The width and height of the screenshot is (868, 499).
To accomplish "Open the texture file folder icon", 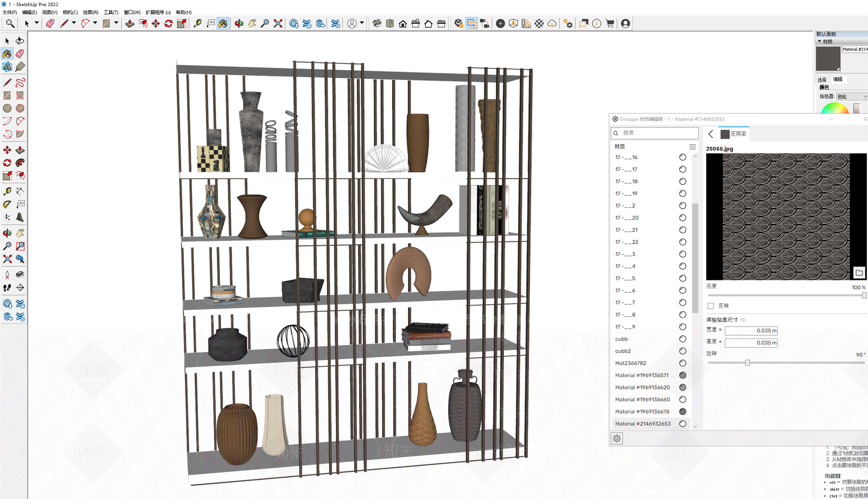I will pos(859,272).
